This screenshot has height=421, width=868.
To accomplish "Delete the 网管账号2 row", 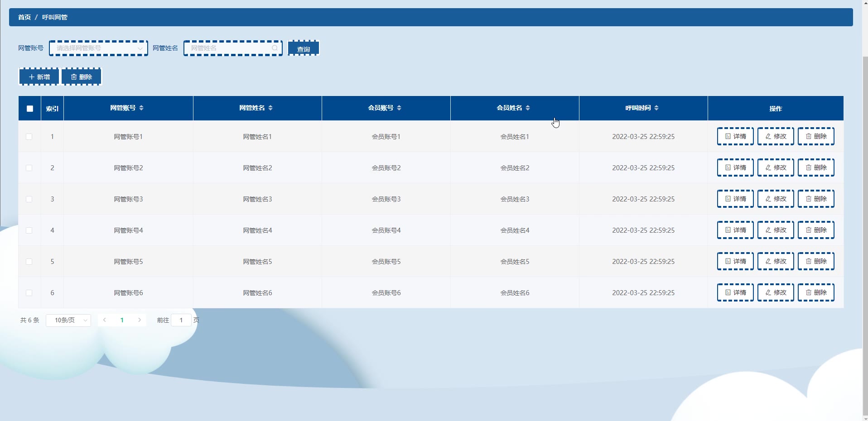I will click(x=816, y=167).
